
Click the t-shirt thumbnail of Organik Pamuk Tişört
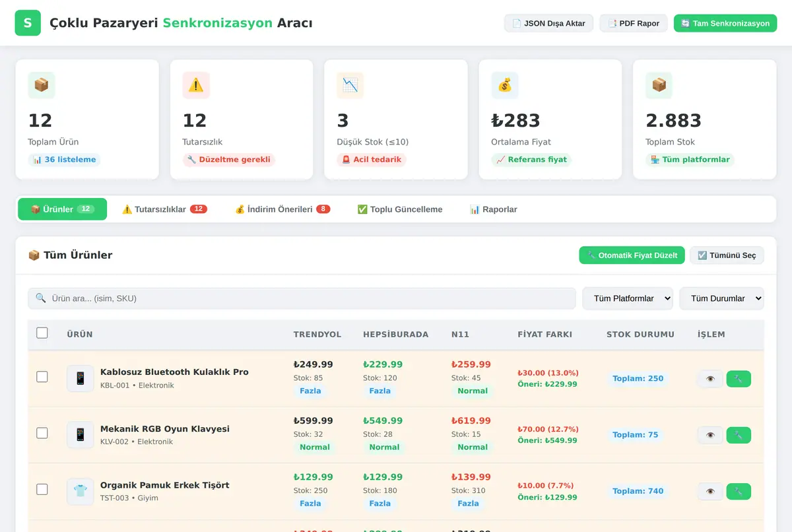coord(81,491)
